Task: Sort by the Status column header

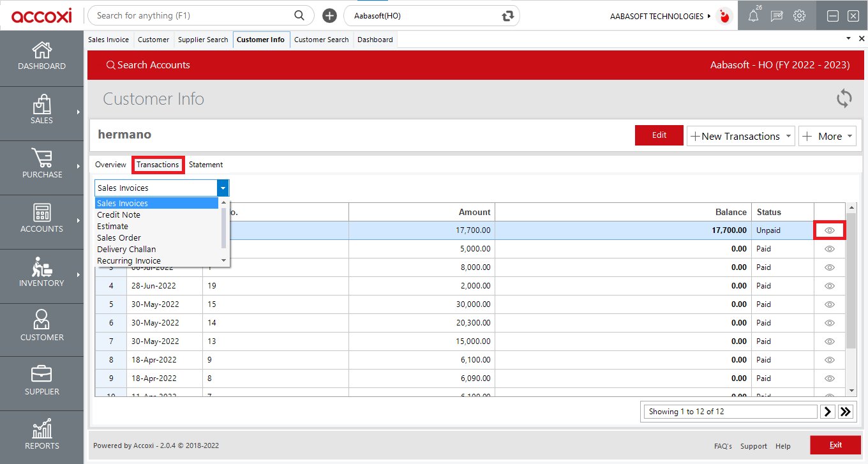Action: point(782,212)
